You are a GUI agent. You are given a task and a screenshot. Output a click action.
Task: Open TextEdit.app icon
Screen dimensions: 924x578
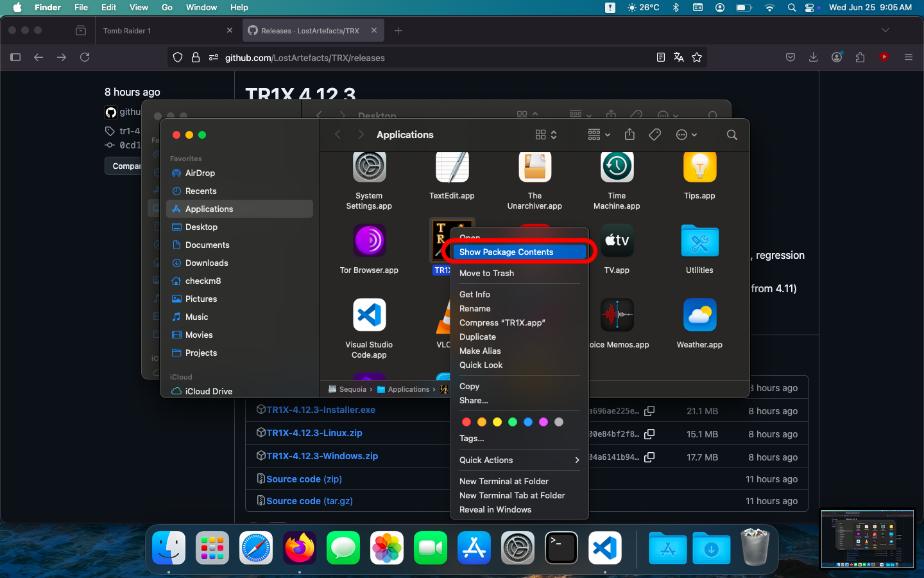coord(452,167)
